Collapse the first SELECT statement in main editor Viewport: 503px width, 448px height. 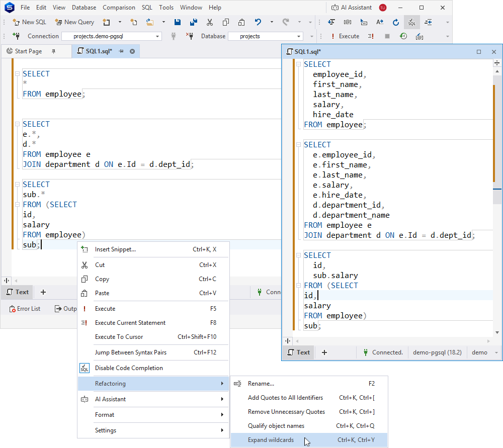[17, 74]
